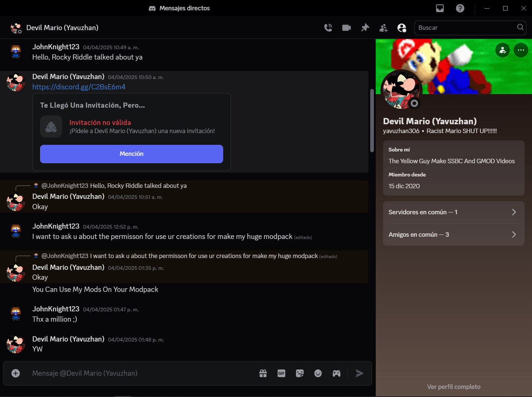
Task: Open the sticker picker
Action: (300, 373)
